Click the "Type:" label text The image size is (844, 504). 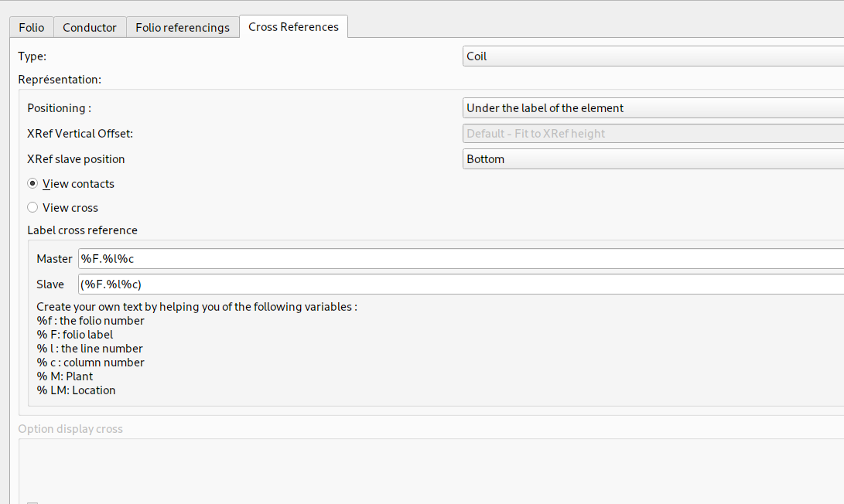coord(32,56)
